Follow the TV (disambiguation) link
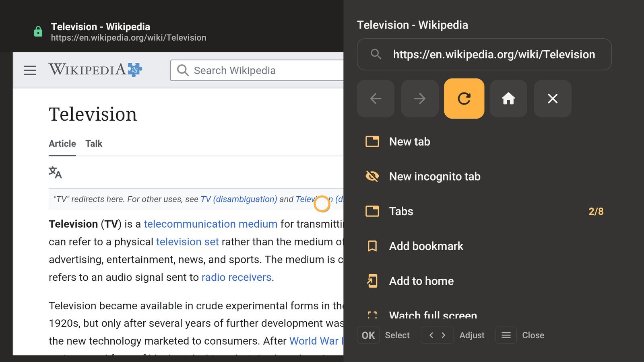The height and width of the screenshot is (362, 644). tap(239, 199)
